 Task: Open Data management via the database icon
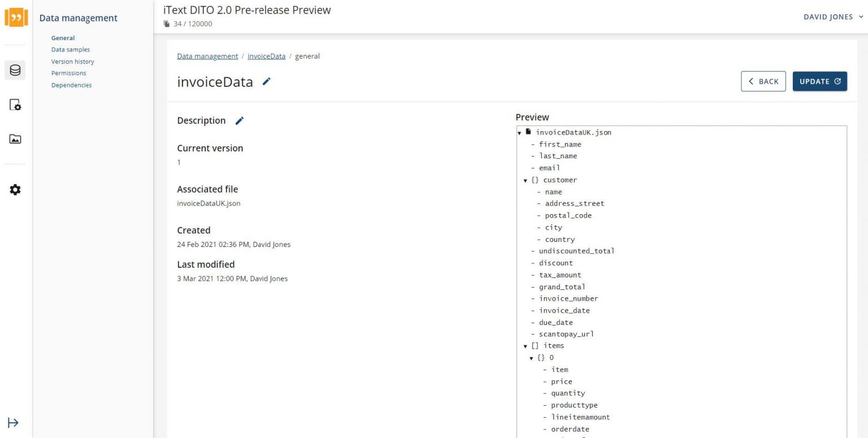[x=15, y=70]
